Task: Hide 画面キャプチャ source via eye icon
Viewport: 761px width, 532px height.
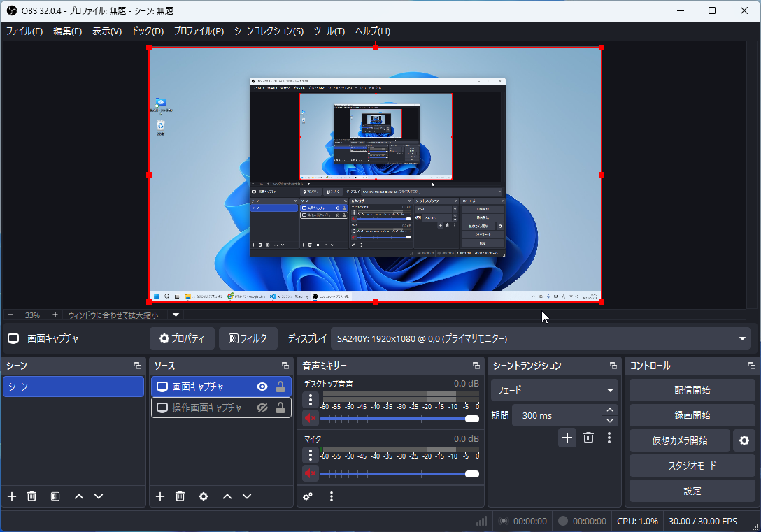Action: (x=262, y=387)
